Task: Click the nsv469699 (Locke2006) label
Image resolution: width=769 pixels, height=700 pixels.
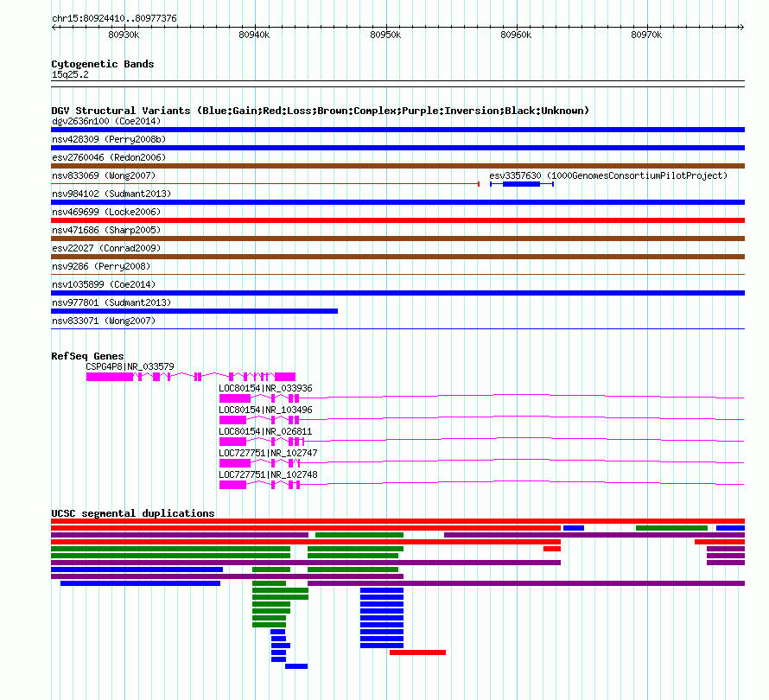Action: coord(106,212)
